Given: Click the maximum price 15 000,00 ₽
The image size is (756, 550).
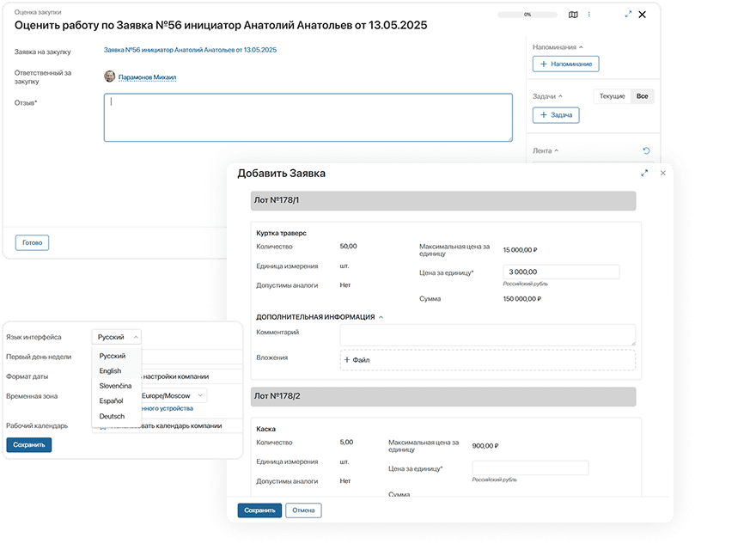Looking at the screenshot, I should (521, 250).
